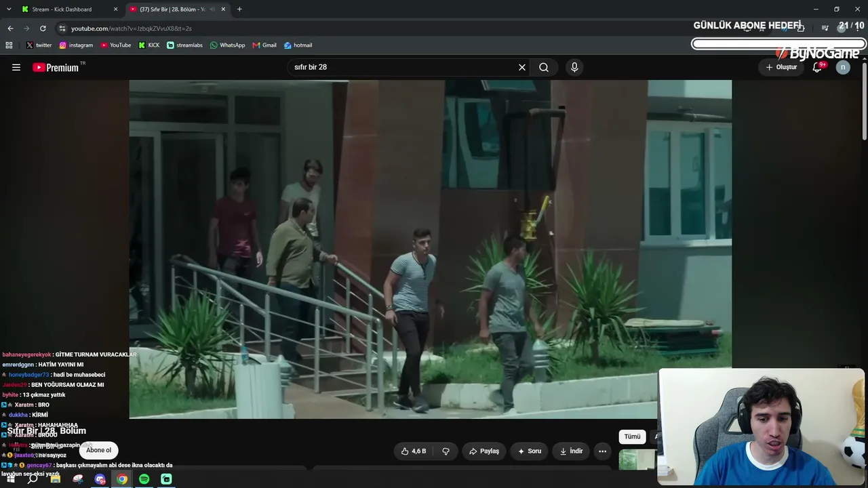868x488 pixels.
Task: Open Discord from the taskbar
Action: tap(100, 479)
